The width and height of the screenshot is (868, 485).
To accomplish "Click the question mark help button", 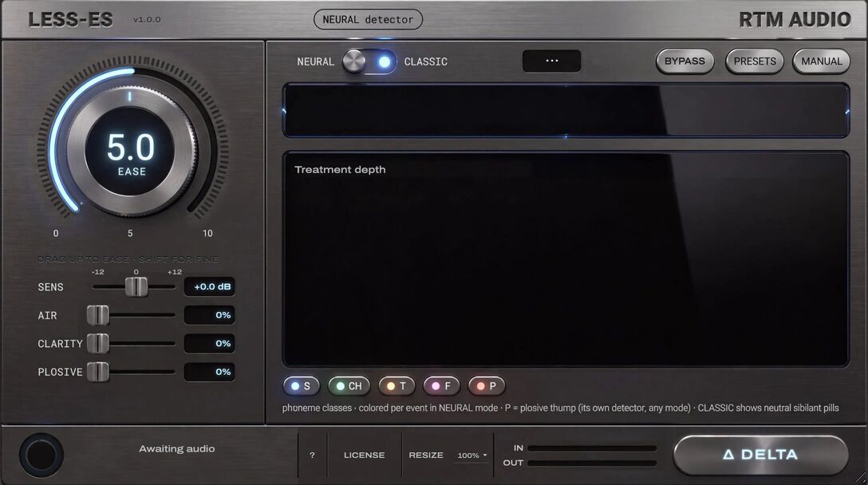I will [x=312, y=455].
